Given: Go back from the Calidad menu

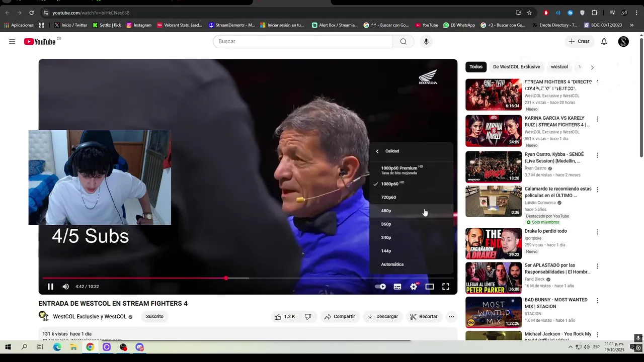Looking at the screenshot, I should (x=377, y=151).
